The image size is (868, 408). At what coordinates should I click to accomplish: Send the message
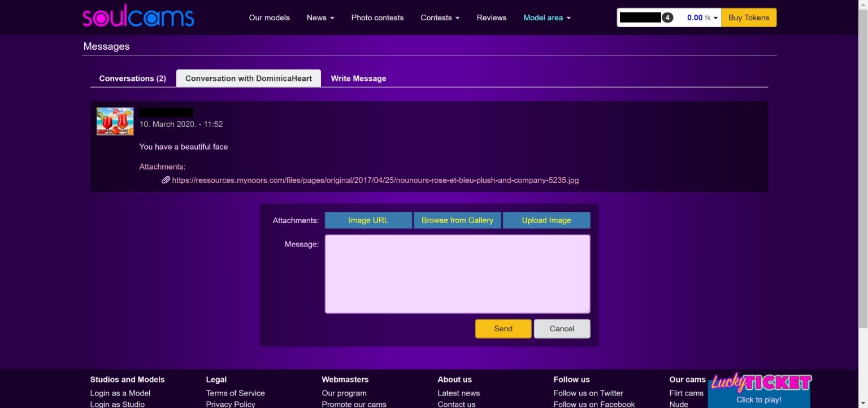point(503,329)
